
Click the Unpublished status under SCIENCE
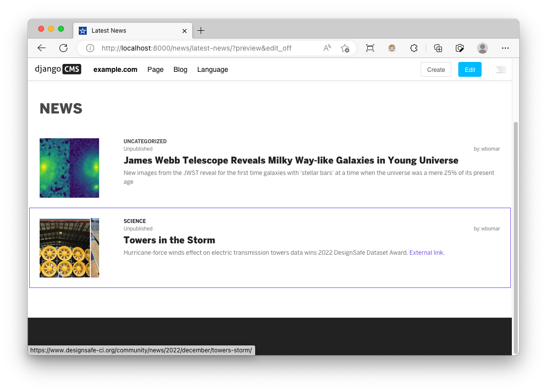(138, 228)
